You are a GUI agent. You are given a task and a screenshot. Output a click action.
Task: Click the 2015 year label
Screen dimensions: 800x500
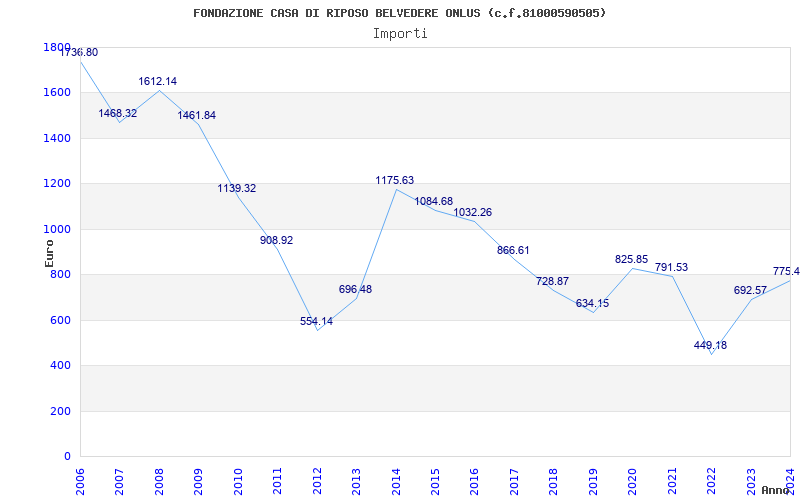435,481
